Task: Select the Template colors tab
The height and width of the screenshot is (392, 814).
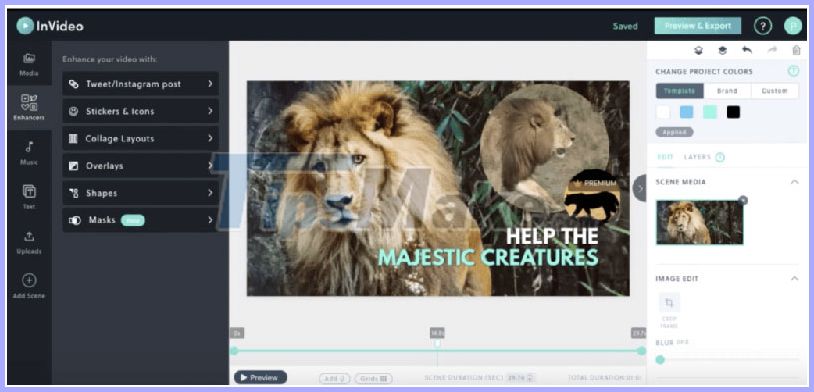Action: coord(680,91)
